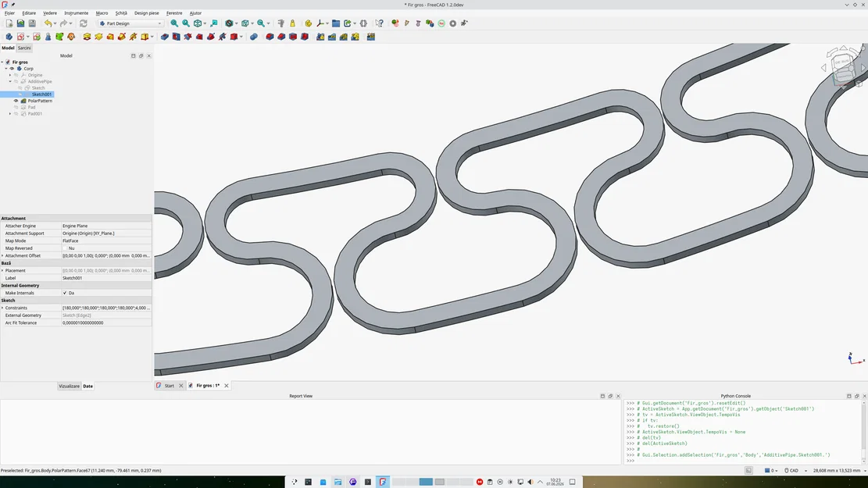Image resolution: width=868 pixels, height=488 pixels.
Task: Uncheck the Make Internals checkbox
Action: point(65,293)
